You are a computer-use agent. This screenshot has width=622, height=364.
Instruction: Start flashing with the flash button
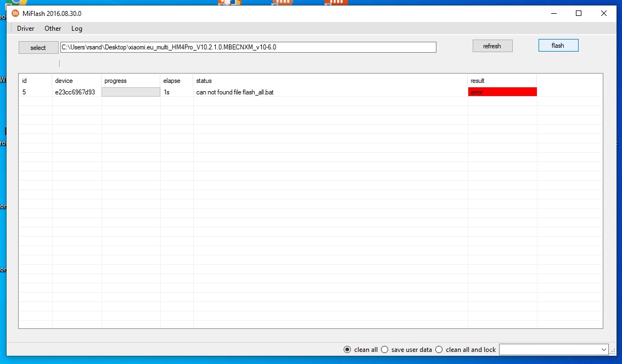tap(558, 46)
